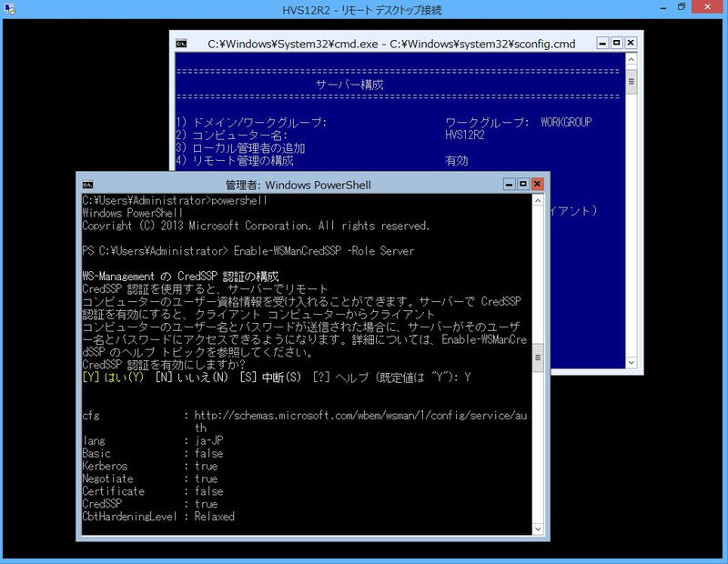Screen dimensions: 728x564
Task: Click the 'CbtHardeningLevel : Relaxed' line
Action: click(158, 516)
